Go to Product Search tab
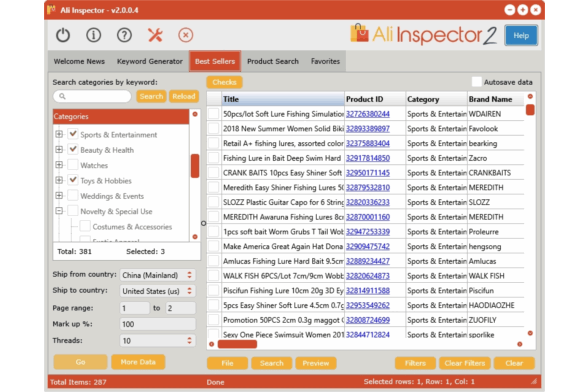Image resolution: width=588 pixels, height=392 pixels. 273,61
